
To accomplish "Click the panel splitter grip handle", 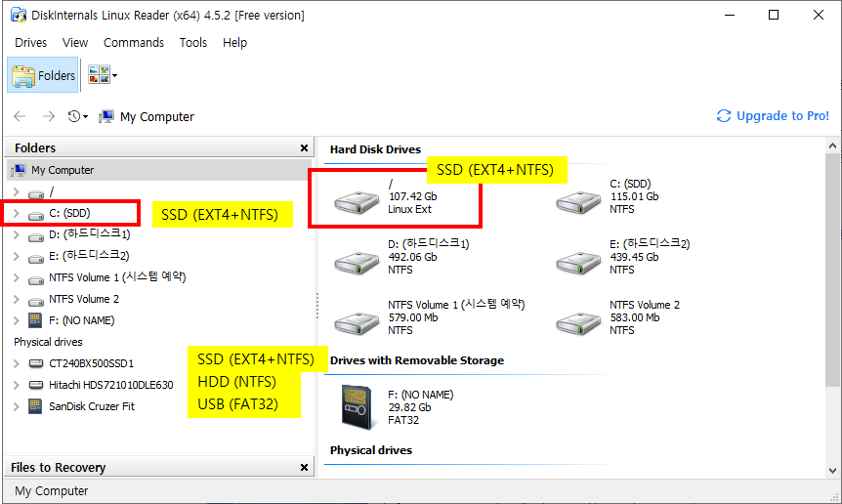I will 316,306.
